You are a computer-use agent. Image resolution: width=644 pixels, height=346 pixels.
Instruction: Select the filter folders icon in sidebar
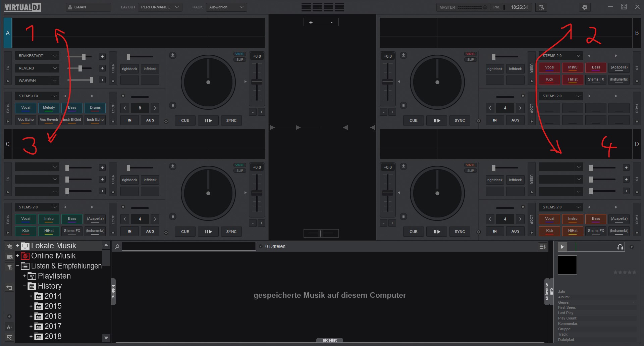click(x=9, y=267)
